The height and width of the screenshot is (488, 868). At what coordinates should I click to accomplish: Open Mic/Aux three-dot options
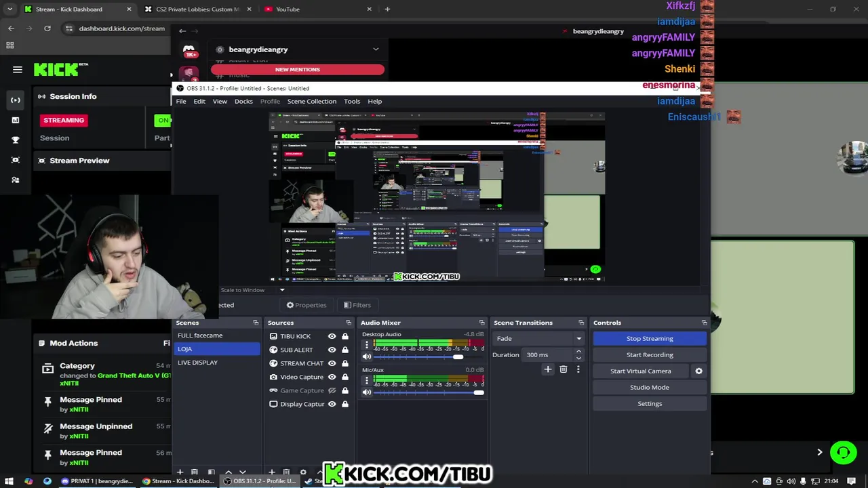coord(367,380)
